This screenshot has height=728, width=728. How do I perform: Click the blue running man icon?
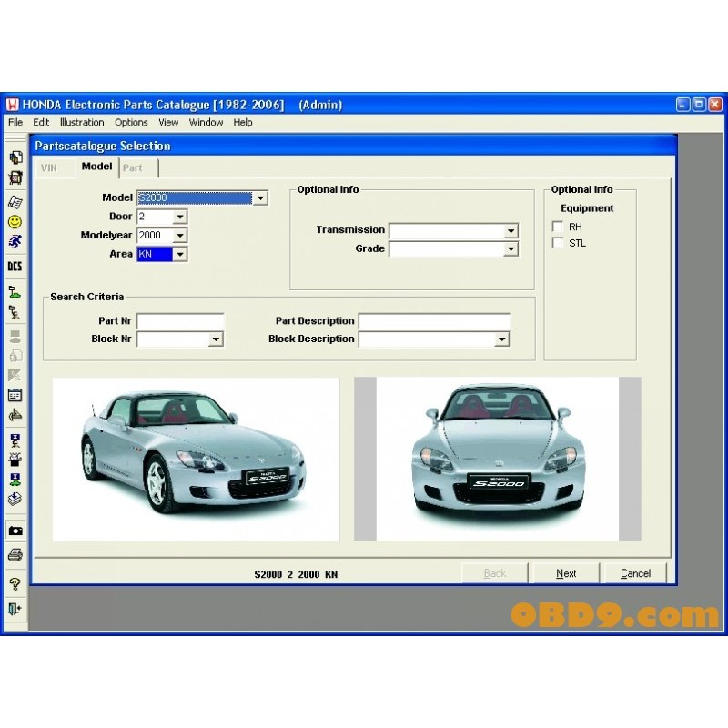(15, 242)
